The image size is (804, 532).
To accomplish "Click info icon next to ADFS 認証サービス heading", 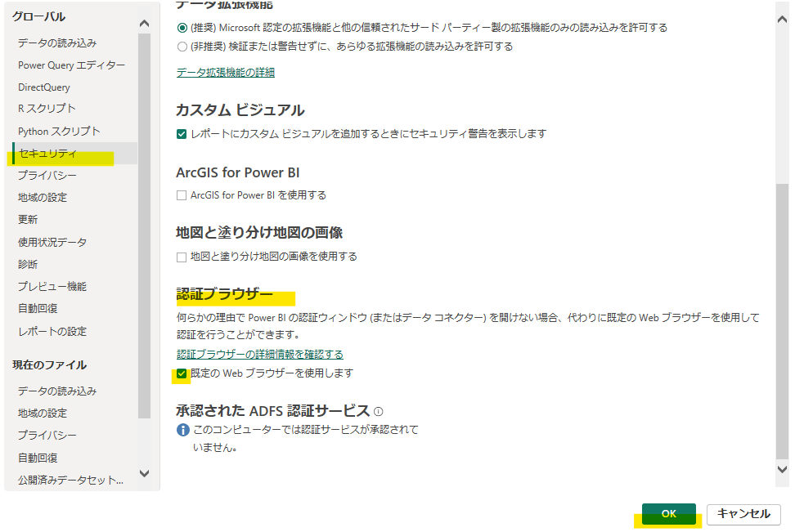I will [379, 411].
